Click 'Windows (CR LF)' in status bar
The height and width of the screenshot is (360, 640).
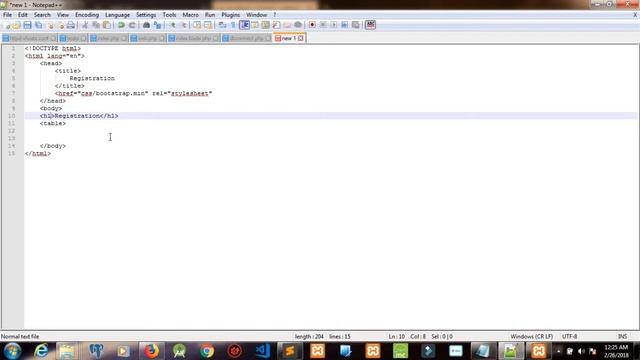pyautogui.click(x=531, y=337)
